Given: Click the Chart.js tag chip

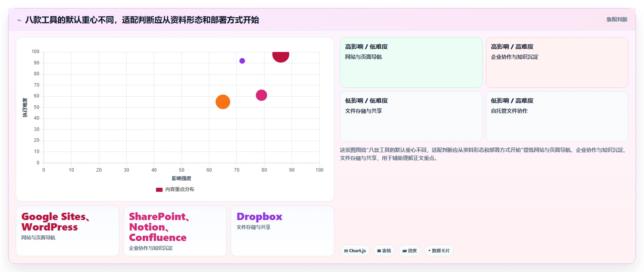Looking at the screenshot, I should click(x=355, y=251).
